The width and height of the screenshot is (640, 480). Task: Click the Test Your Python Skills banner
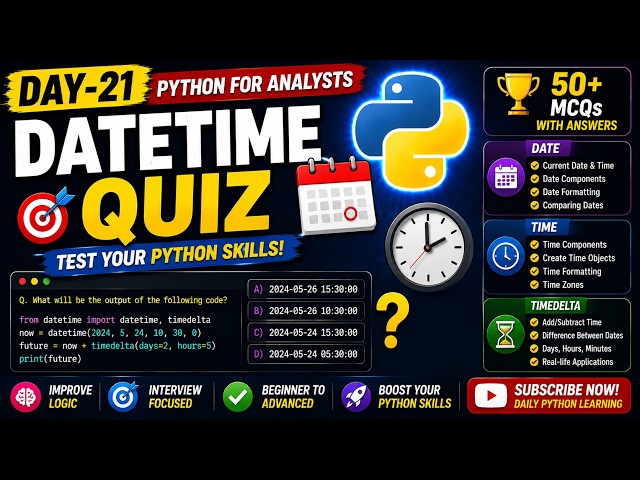(x=170, y=255)
